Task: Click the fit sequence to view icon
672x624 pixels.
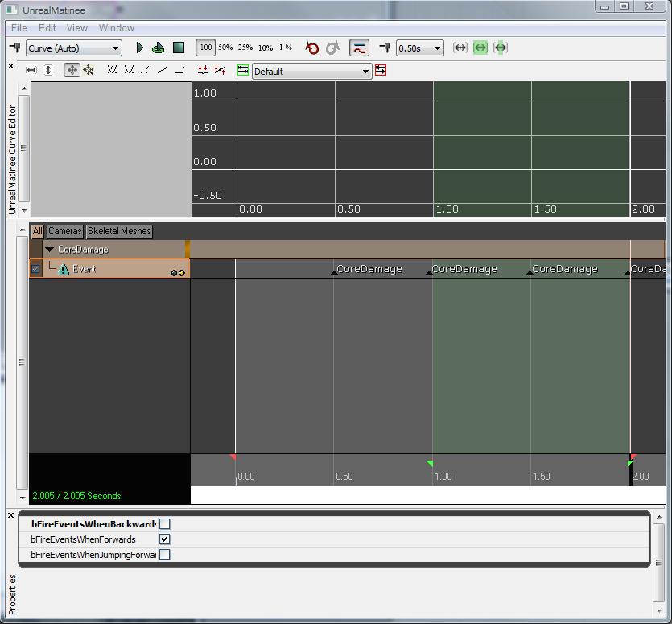Action: pos(460,48)
